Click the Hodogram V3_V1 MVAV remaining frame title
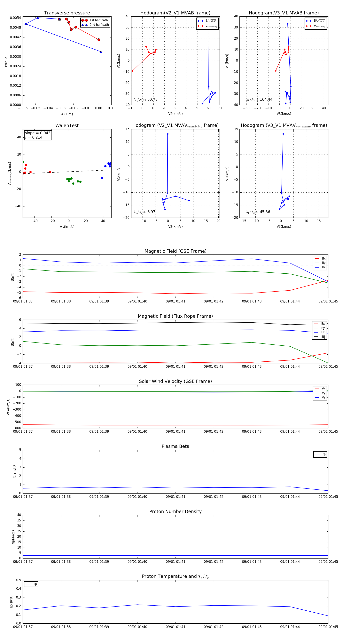Screen dimensions: 351x644 tap(284, 125)
